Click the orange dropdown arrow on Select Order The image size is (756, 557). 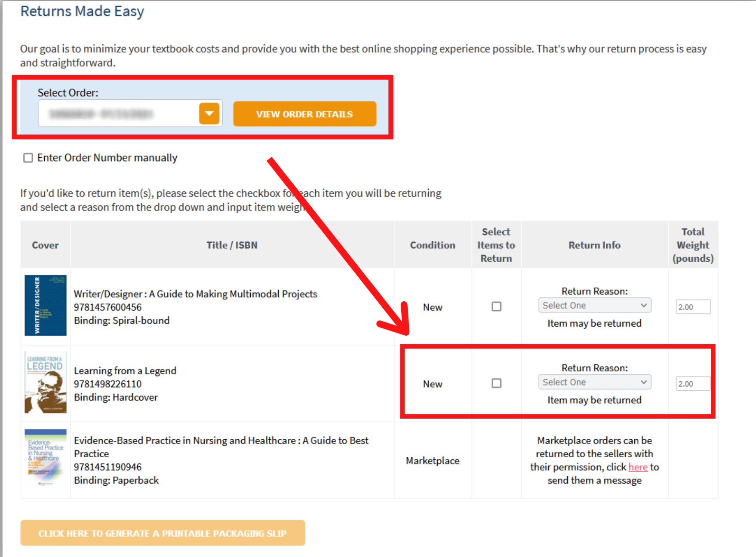click(x=209, y=113)
